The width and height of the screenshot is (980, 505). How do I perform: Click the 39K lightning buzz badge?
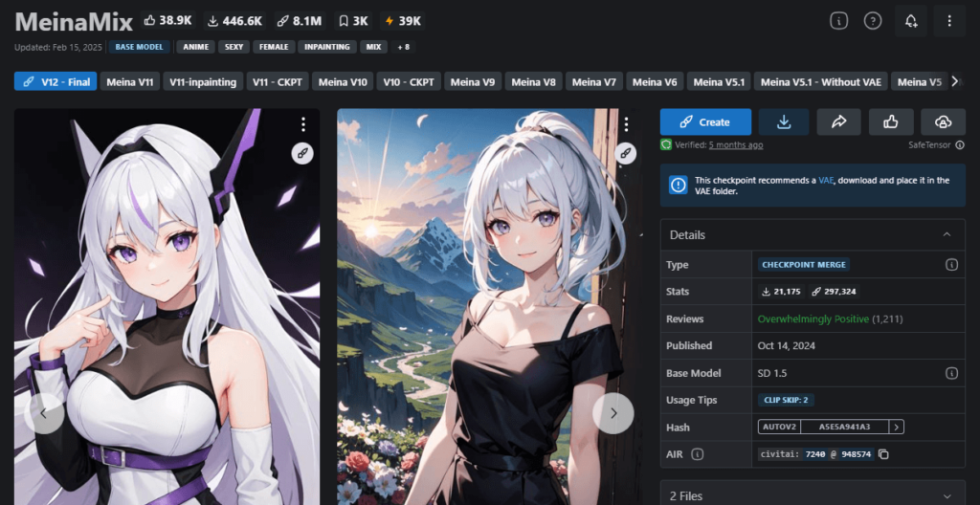[x=403, y=21]
